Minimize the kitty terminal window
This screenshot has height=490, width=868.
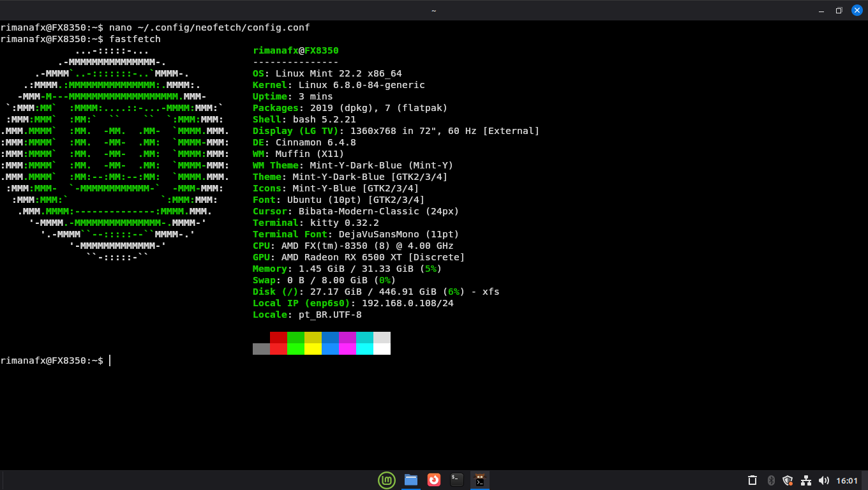point(821,10)
